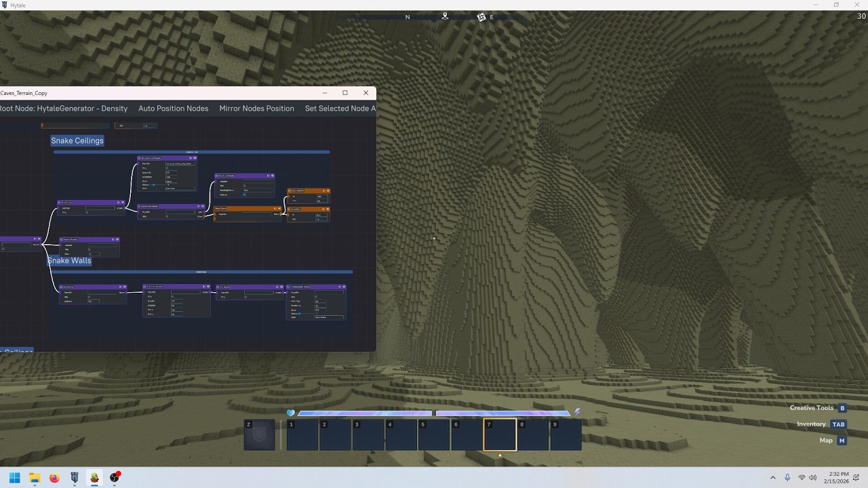The width and height of the screenshot is (868, 488).
Task: Select hotbar slot 6
Action: coord(467,434)
